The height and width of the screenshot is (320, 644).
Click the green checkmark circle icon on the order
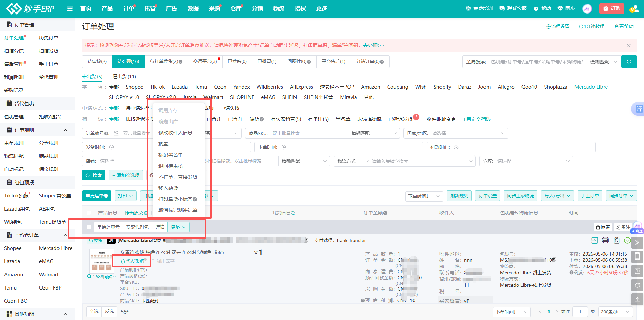click(627, 240)
